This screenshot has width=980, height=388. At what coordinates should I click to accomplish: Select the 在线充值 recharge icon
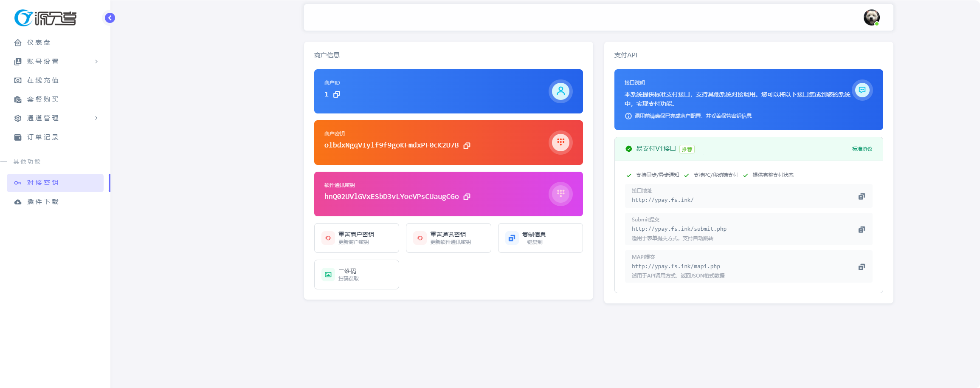point(17,80)
